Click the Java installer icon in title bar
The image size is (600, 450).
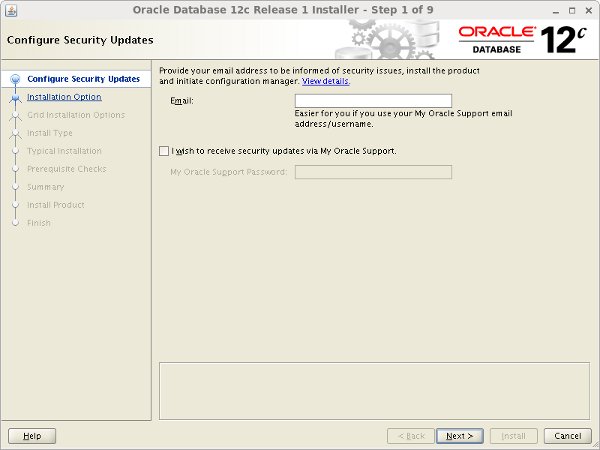coord(11,10)
